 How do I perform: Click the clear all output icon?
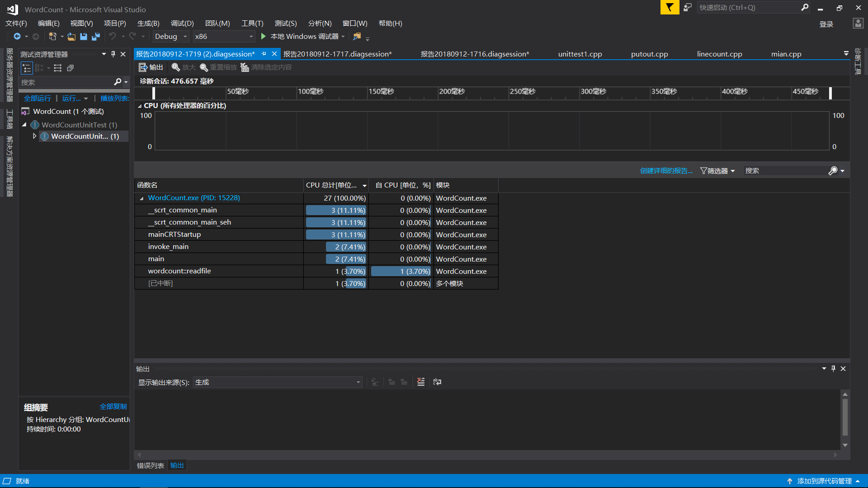(x=421, y=382)
